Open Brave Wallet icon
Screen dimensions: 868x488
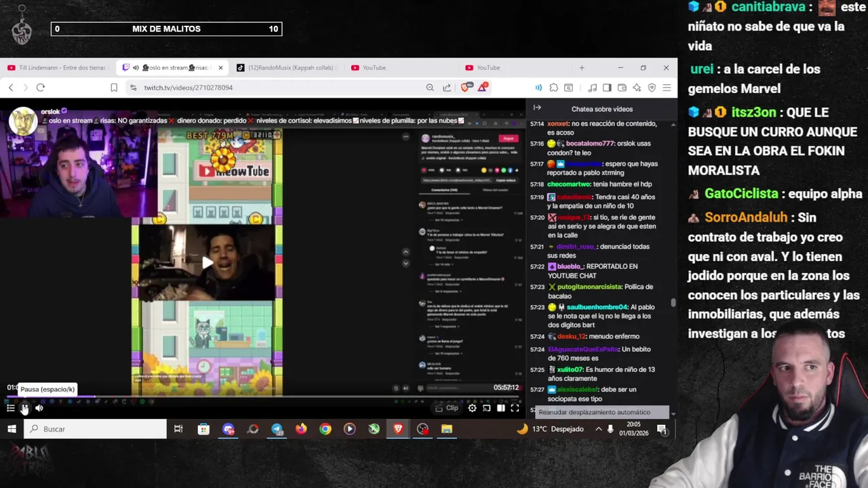tap(622, 87)
